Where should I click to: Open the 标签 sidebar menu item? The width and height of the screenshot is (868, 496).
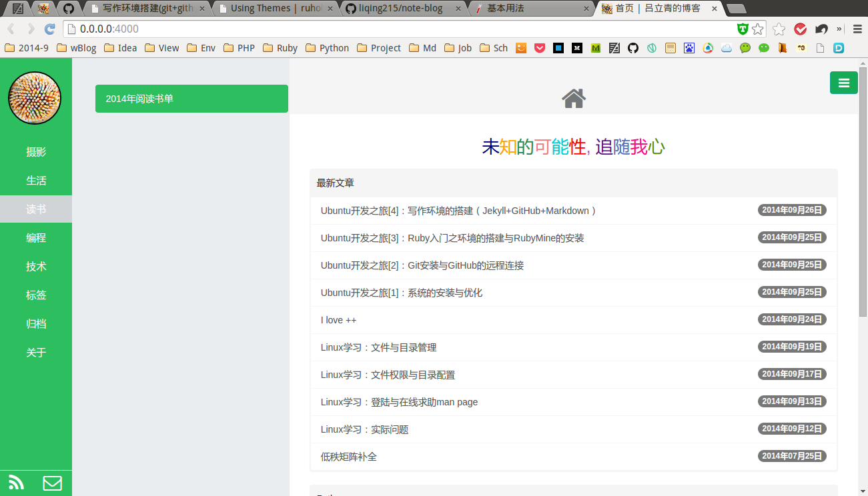coord(36,295)
